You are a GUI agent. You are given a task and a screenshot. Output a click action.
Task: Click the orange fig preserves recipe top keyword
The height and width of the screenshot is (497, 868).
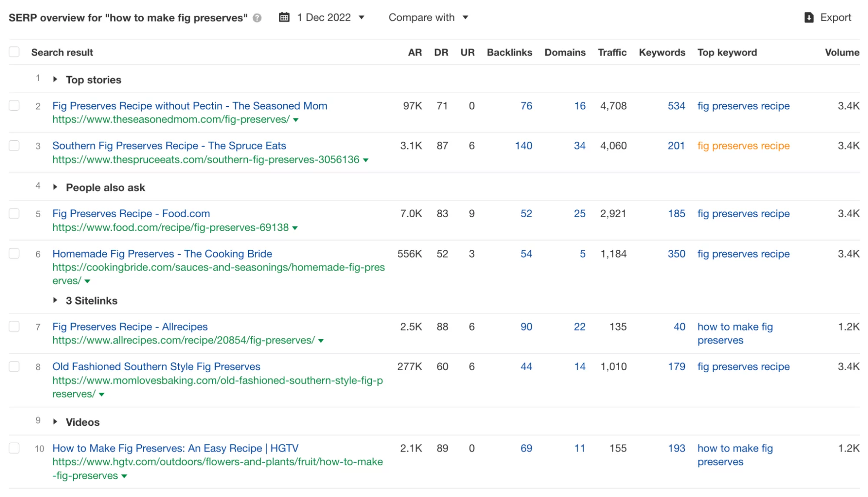(x=743, y=146)
